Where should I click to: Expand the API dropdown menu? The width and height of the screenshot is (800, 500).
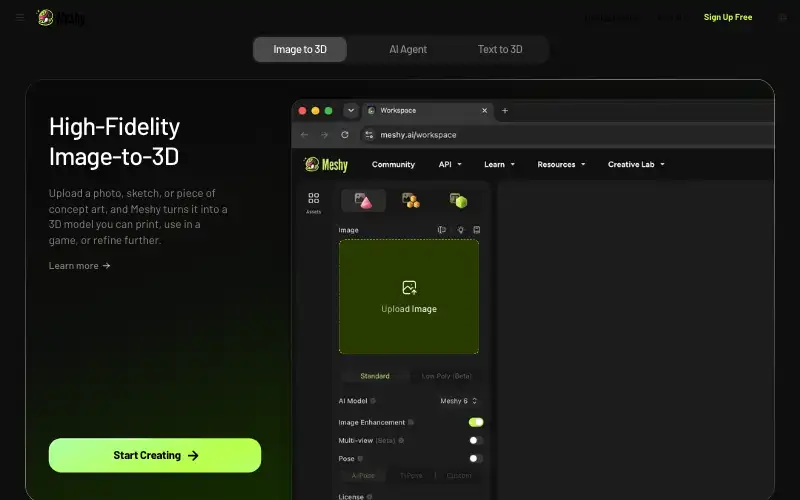(450, 164)
